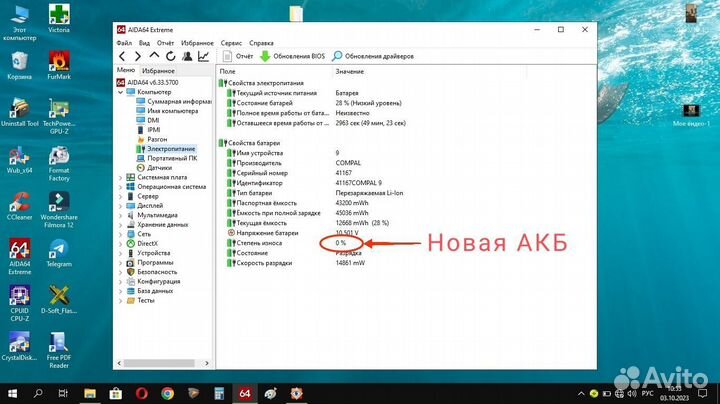Viewport: 720px width, 404px height.
Task: Open FurMark desktop shortcut
Action: click(x=59, y=65)
